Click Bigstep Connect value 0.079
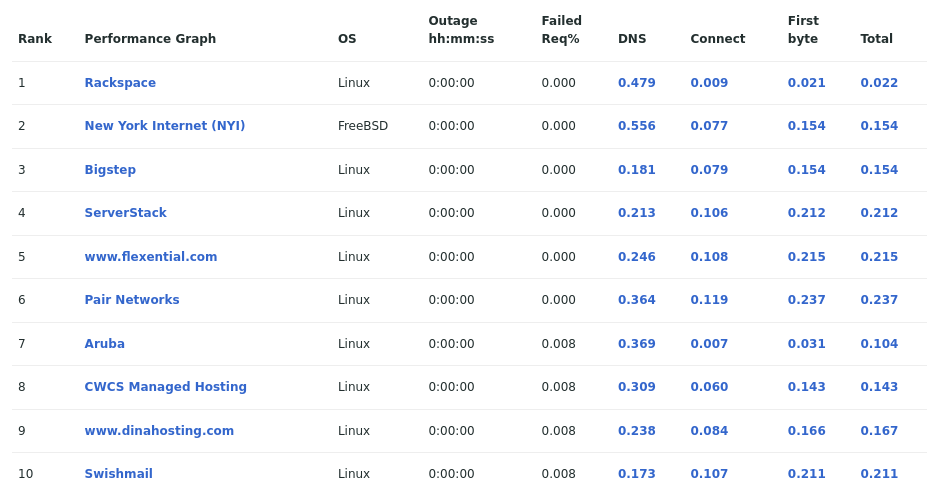This screenshot has width=939, height=495. coord(709,169)
